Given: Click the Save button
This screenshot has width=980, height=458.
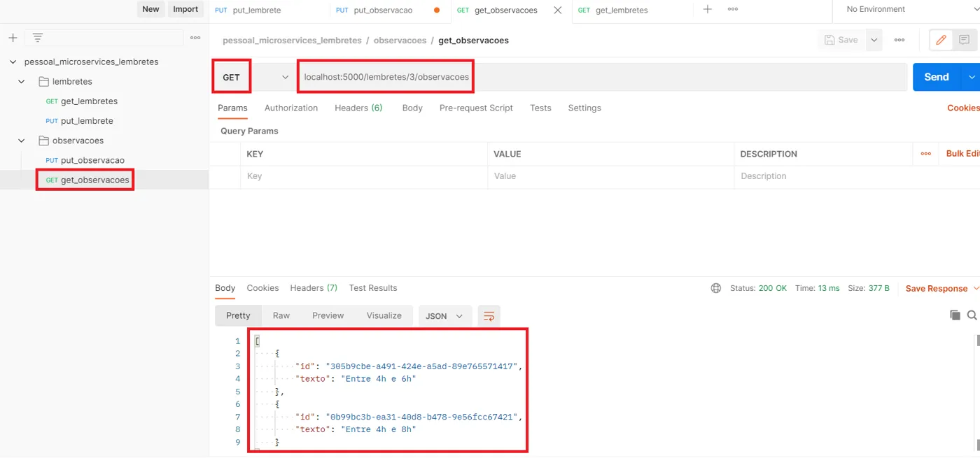Looking at the screenshot, I should click(x=841, y=40).
